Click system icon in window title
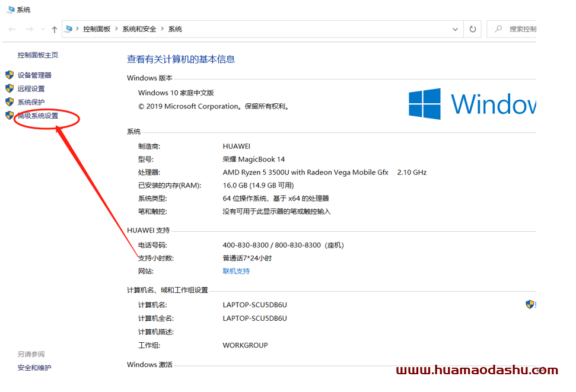 click(x=10, y=9)
